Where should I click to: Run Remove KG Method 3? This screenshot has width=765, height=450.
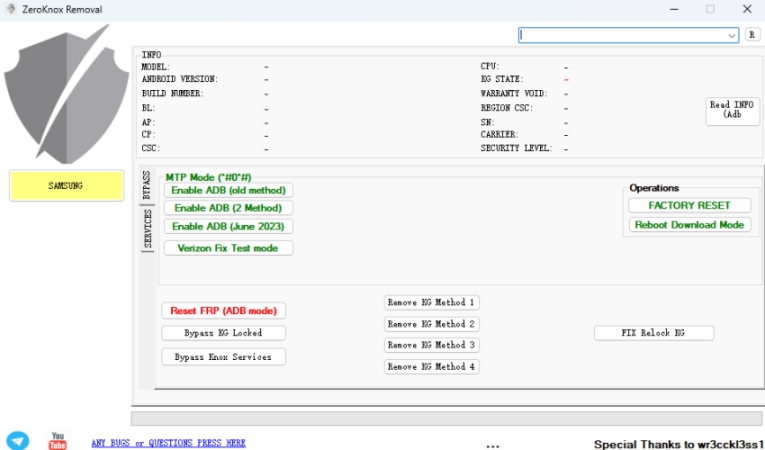click(x=431, y=345)
